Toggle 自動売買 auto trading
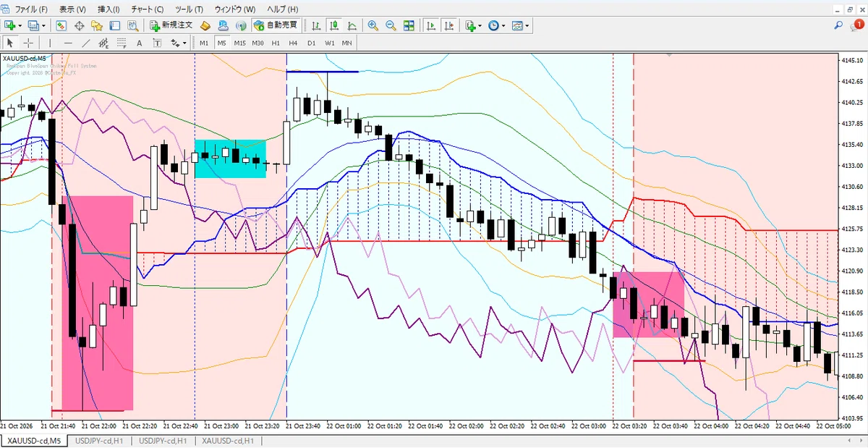The width and height of the screenshot is (868, 448). click(x=275, y=25)
